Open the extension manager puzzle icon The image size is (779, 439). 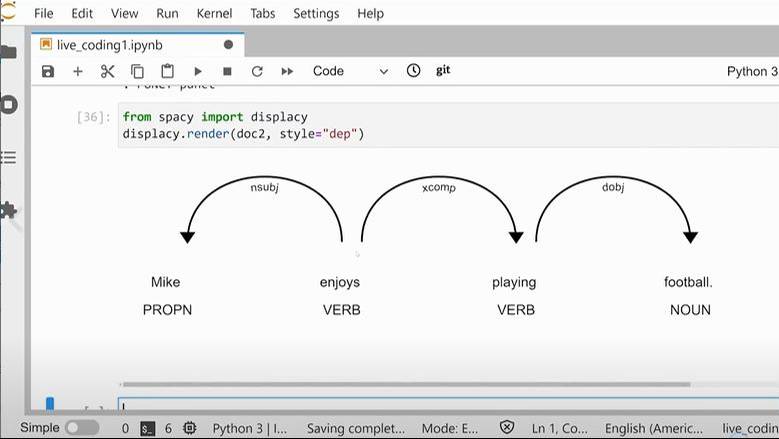[x=8, y=210]
